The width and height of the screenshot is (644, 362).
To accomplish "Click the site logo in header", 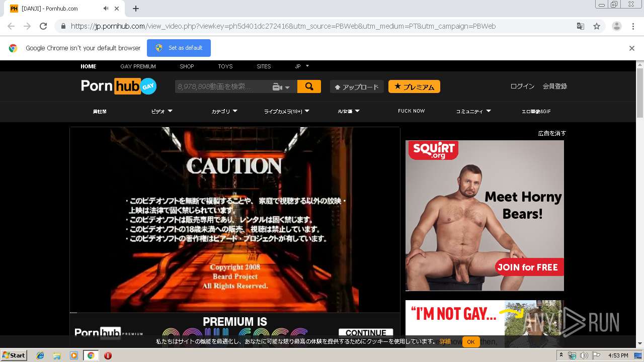I will pos(119,86).
